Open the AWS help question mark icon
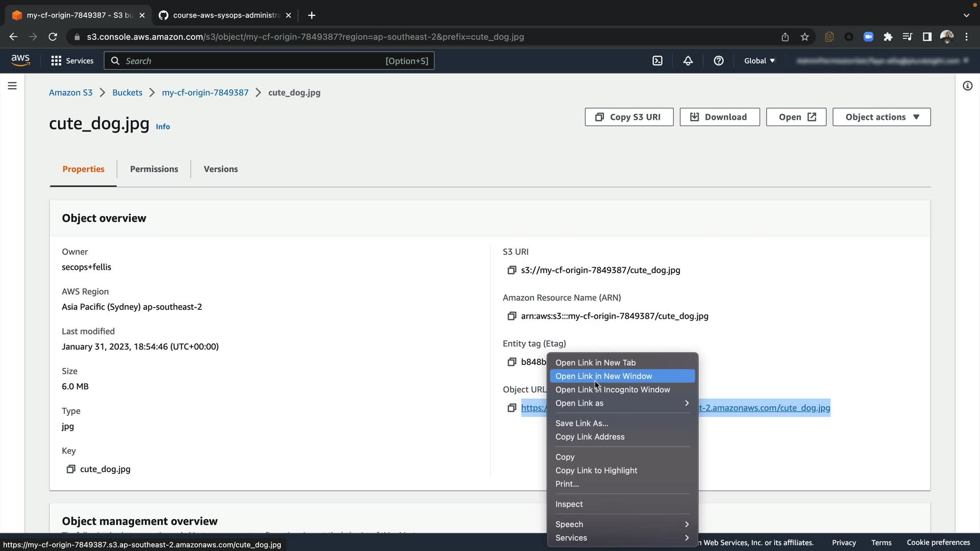The width and height of the screenshot is (980, 551). (x=719, y=61)
